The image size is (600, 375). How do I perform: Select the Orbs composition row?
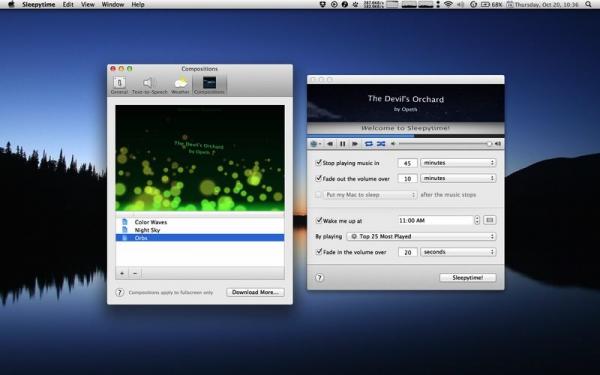point(200,238)
